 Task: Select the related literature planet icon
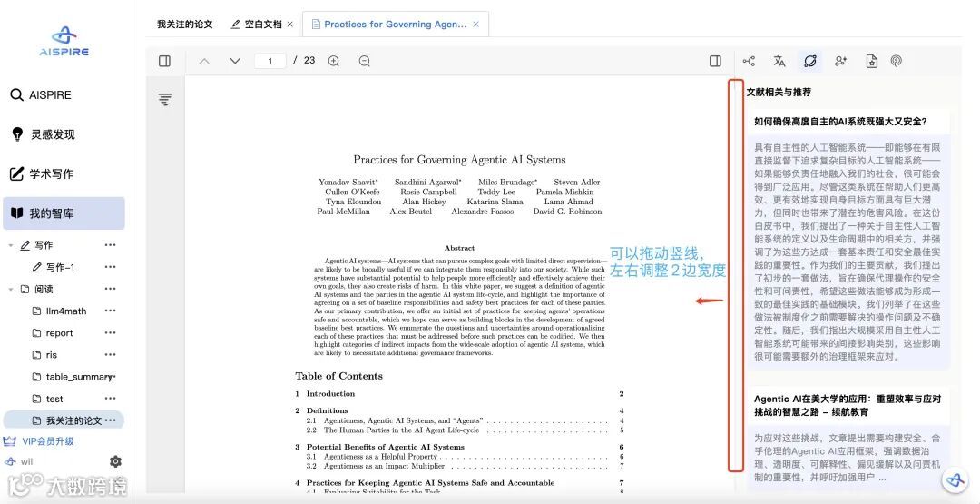[810, 61]
